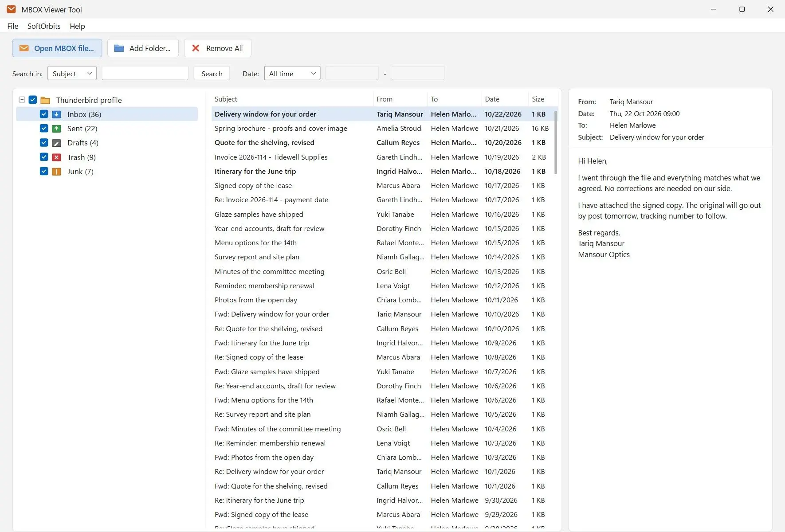The width and height of the screenshot is (785, 532).
Task: Click the orange Junk warning icon
Action: click(x=56, y=172)
